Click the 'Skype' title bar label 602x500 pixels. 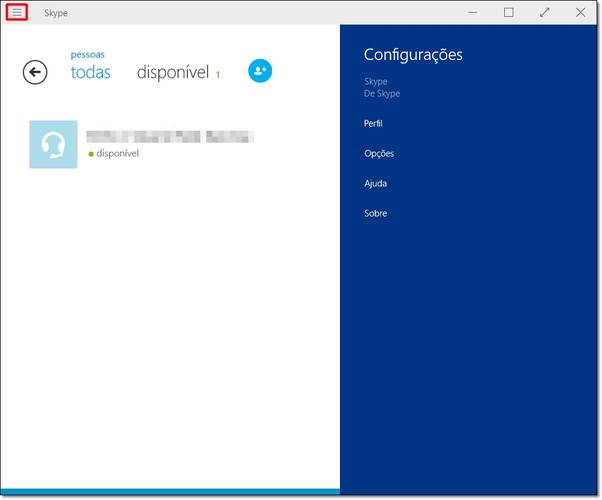56,13
